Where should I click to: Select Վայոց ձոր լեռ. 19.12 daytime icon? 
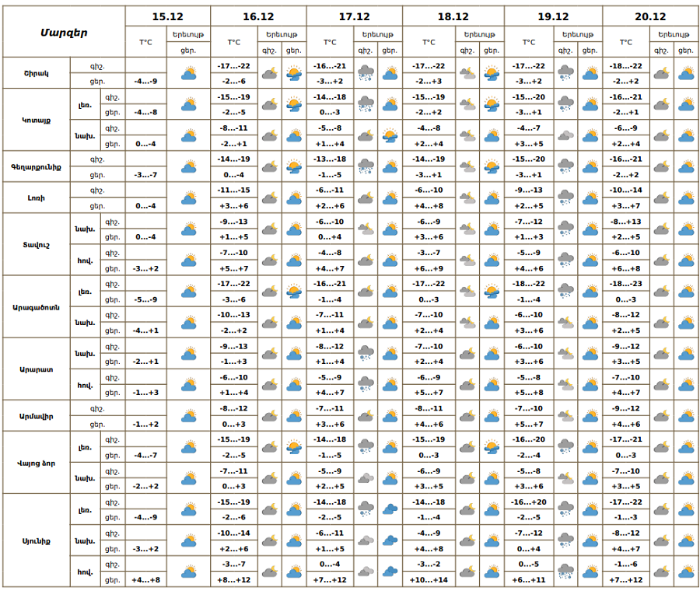pyautogui.click(x=590, y=447)
